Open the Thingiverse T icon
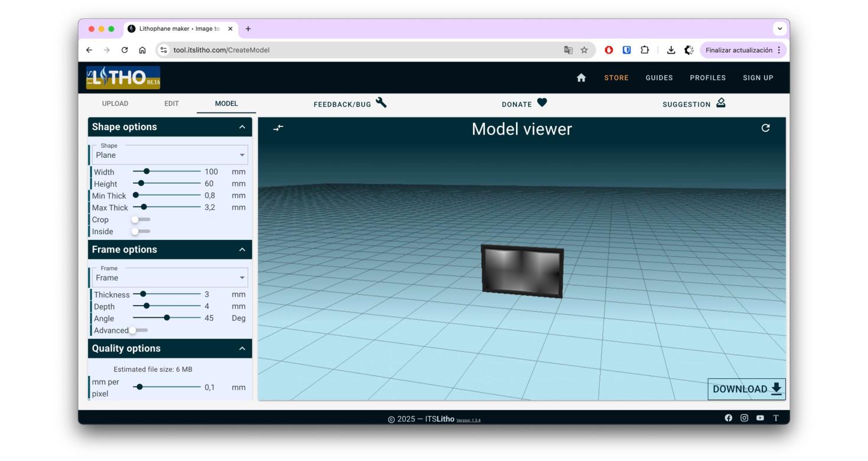This screenshot has height=461, width=868. click(x=776, y=418)
